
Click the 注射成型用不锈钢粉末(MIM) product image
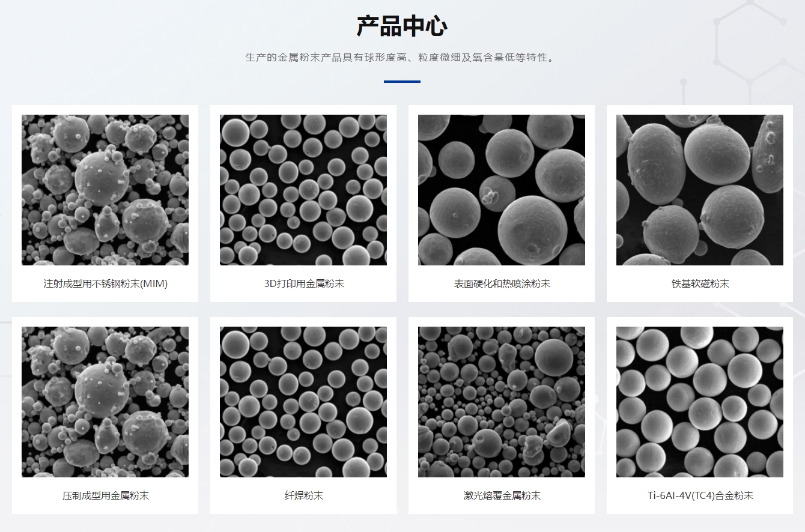pyautogui.click(x=105, y=190)
